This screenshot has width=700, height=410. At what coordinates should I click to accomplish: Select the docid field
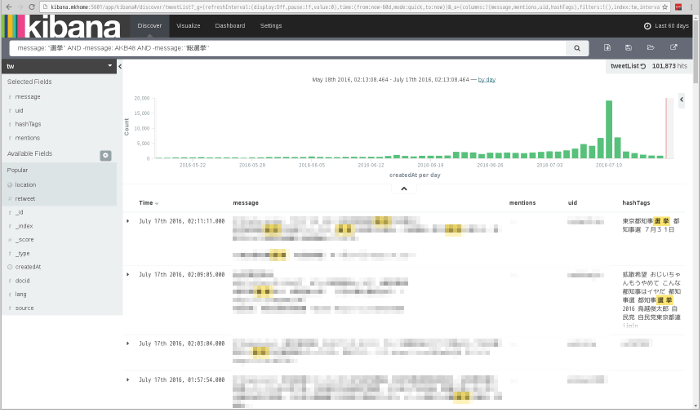click(x=22, y=281)
